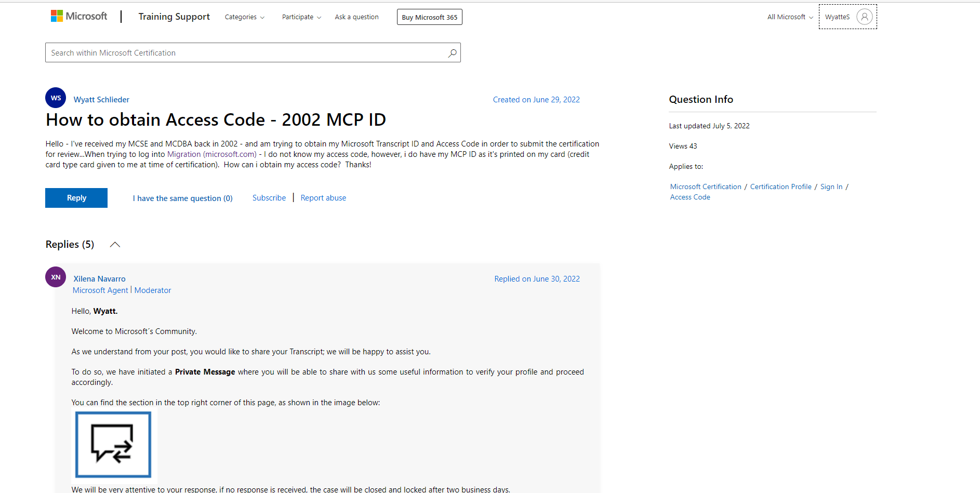This screenshot has height=493, width=980.
Task: Click the bold Private Message text
Action: 205,372
